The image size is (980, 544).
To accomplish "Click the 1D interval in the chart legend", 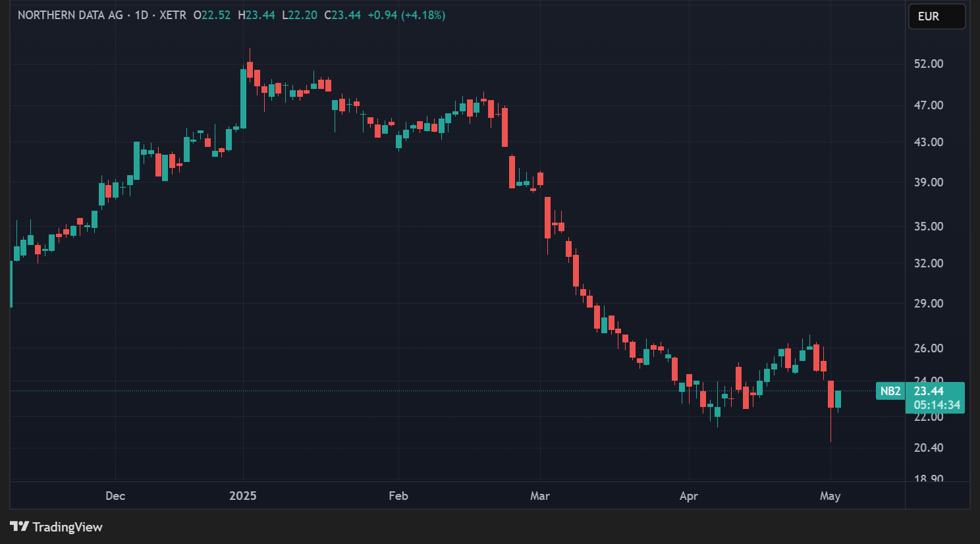I will [x=141, y=15].
